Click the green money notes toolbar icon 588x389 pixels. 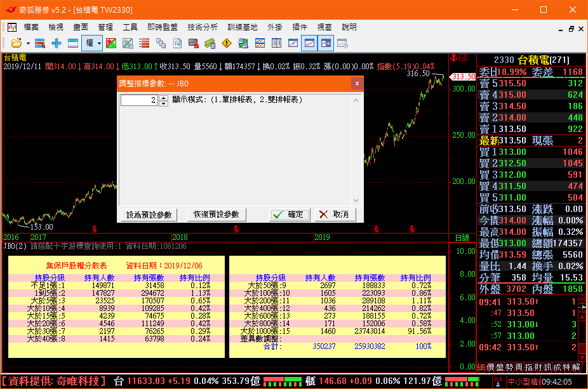point(210,43)
